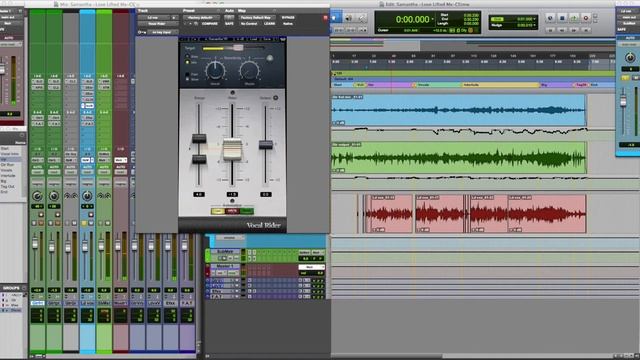Solo the blue Ld vox mixer channel
Image resolution: width=640 pixels, height=360 pixels.
pyautogui.click(x=84, y=223)
